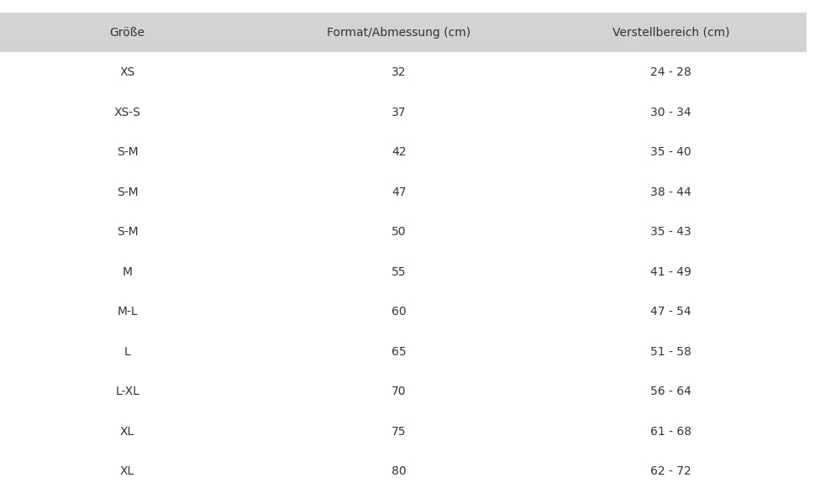Image resolution: width=815 pixels, height=504 pixels.
Task: Select the 51 - 58 range cell
Action: point(670,352)
